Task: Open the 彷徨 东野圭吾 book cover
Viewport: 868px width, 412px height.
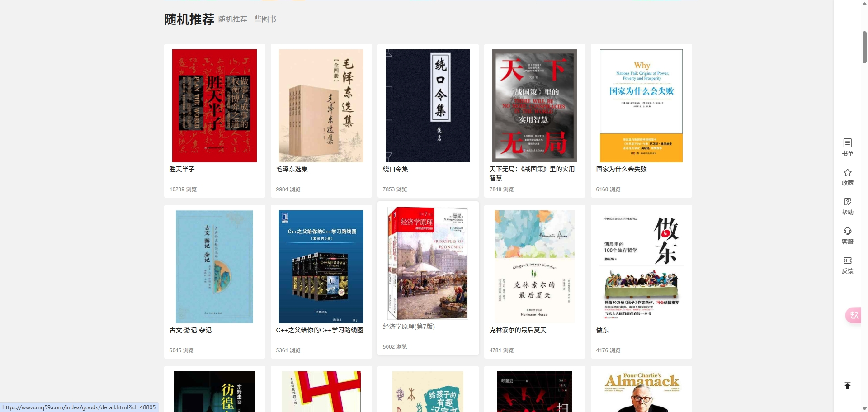Action: [214, 392]
